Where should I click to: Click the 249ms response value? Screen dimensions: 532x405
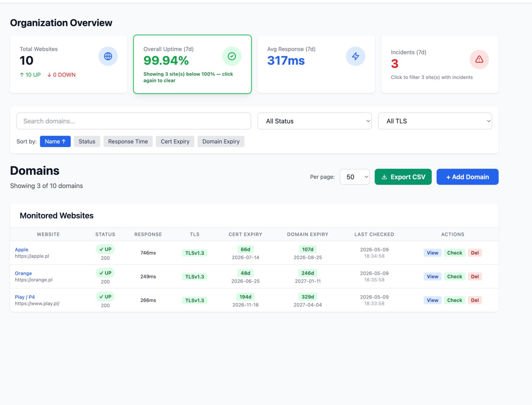point(148,277)
